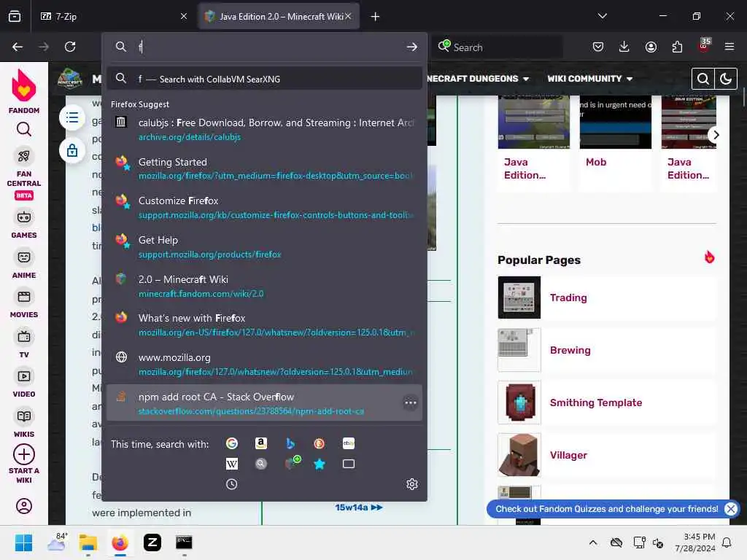Search in bookmarks using star icon

pyautogui.click(x=320, y=464)
